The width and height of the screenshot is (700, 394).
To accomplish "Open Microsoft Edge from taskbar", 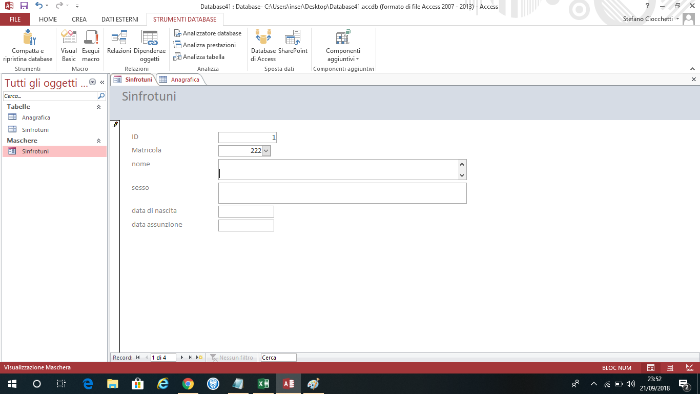I will pos(88,384).
